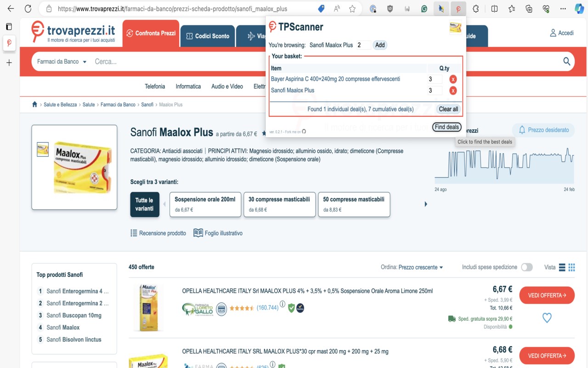This screenshot has height=368, width=588.
Task: Click Prezzo desiderato button
Action: (x=543, y=130)
